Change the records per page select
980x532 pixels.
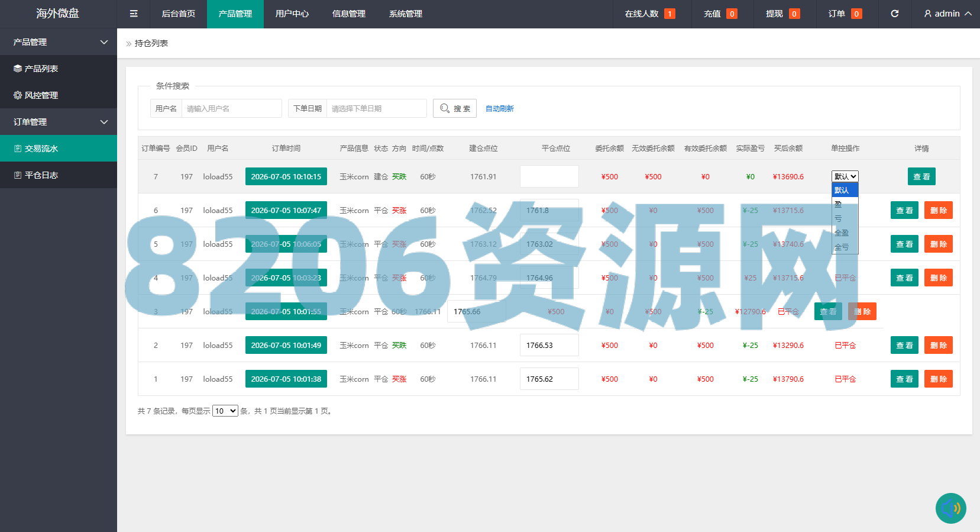coord(225,411)
